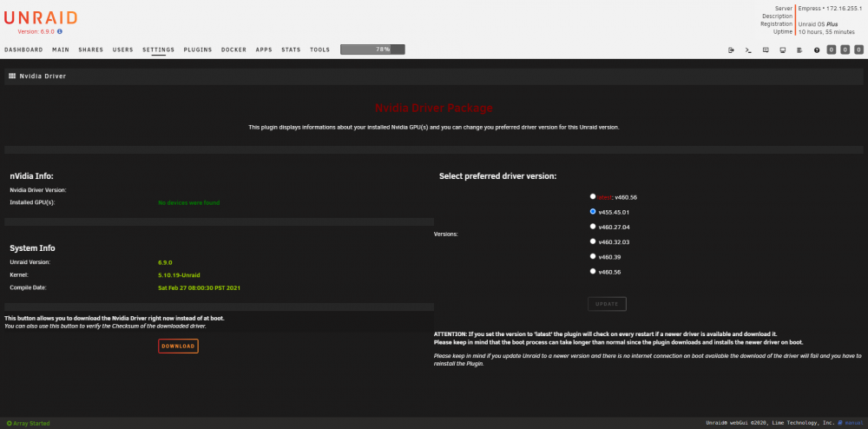Click the uptime 10 hours, 55 minutes
The image size is (868, 429).
[826, 32]
